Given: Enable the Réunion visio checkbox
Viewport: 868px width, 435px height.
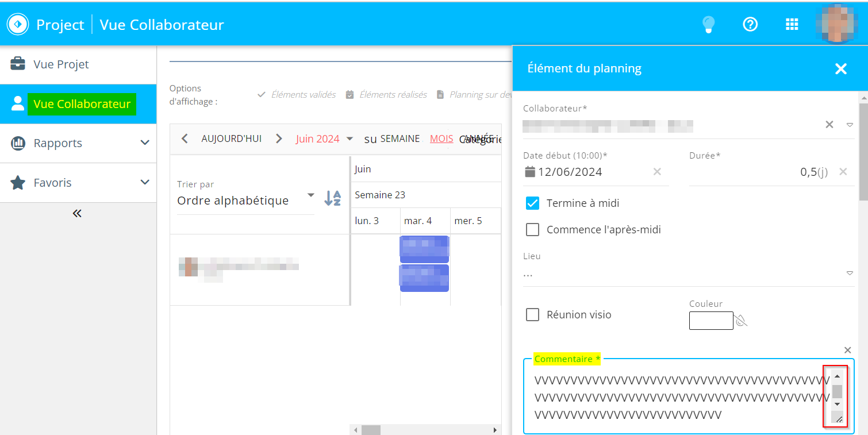Looking at the screenshot, I should click(533, 315).
